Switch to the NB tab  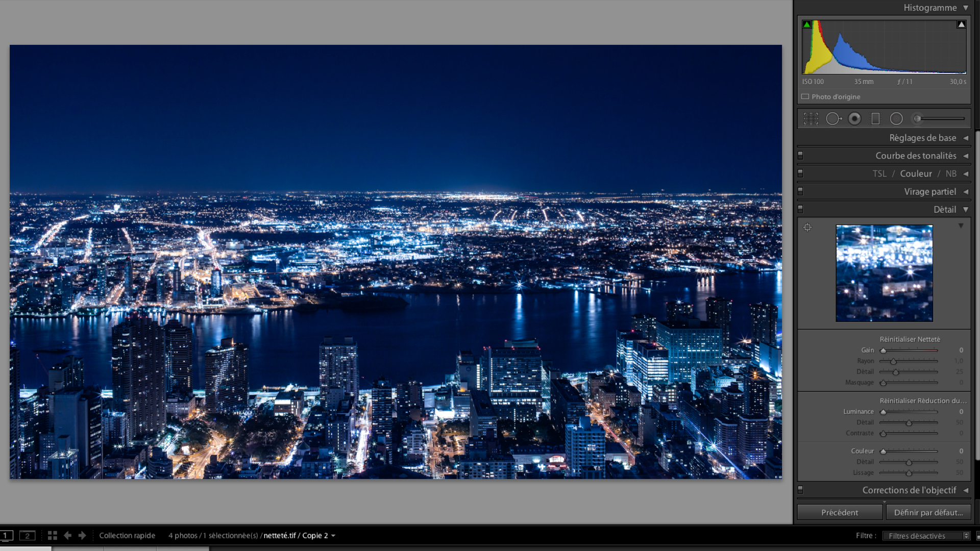(x=950, y=173)
